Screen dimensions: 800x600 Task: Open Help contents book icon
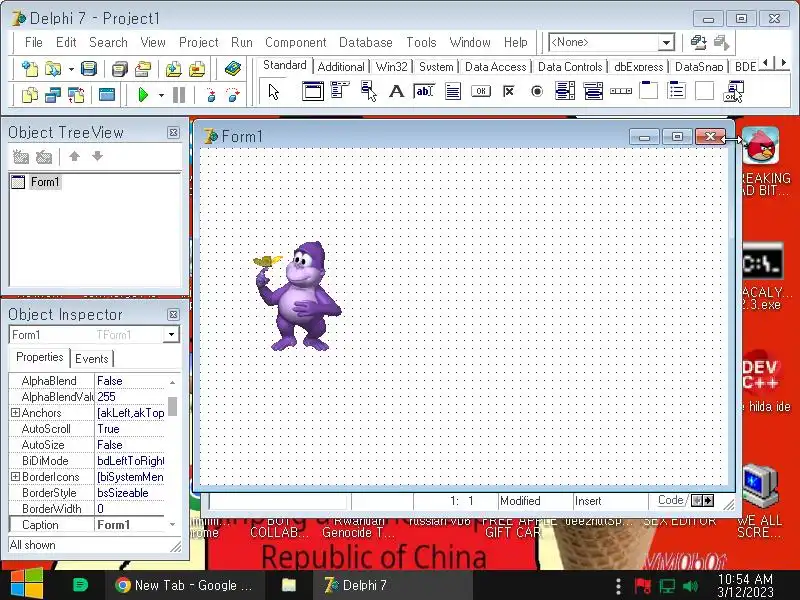tap(232, 68)
